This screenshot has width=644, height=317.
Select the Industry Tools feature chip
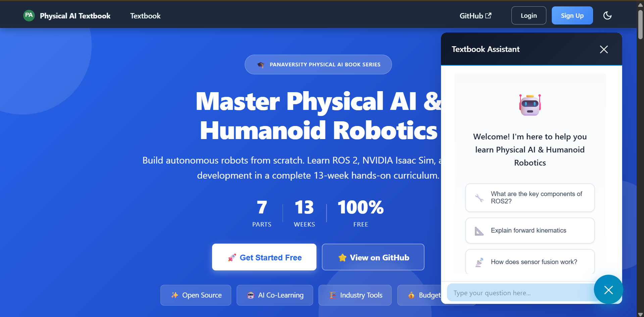tap(355, 295)
